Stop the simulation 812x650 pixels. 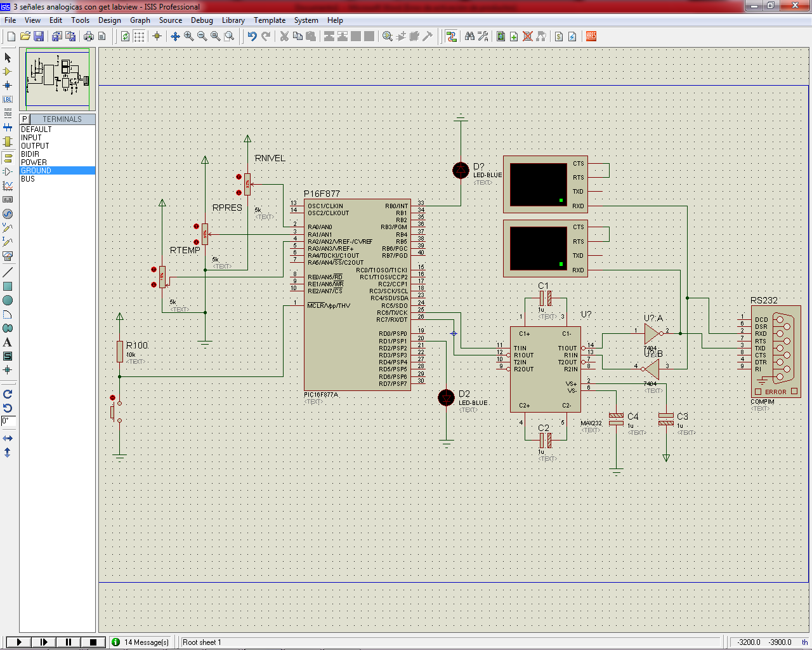pos(93,642)
